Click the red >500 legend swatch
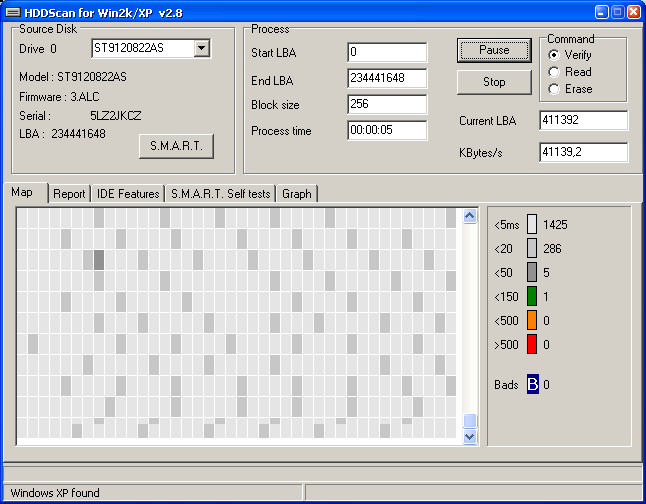The width and height of the screenshot is (646, 504). (x=532, y=344)
